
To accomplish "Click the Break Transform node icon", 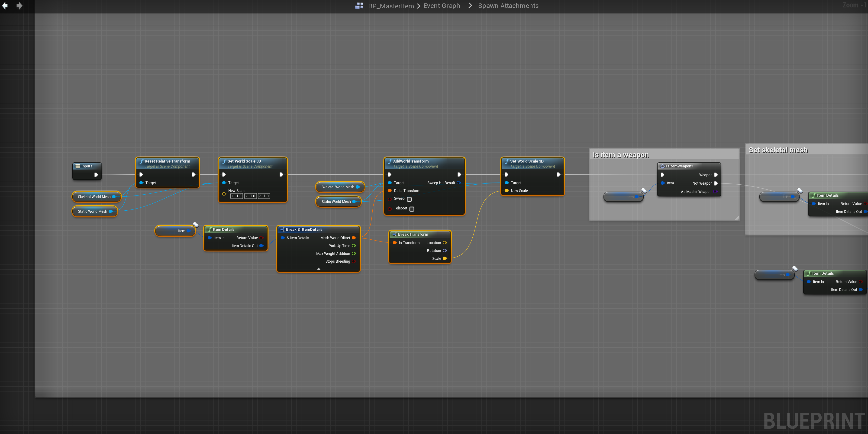I will click(394, 234).
